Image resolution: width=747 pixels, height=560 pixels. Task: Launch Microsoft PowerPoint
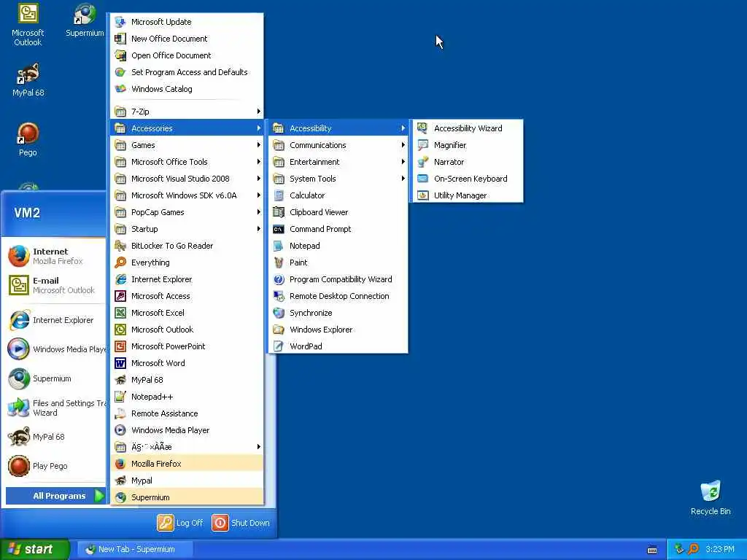[187, 346]
